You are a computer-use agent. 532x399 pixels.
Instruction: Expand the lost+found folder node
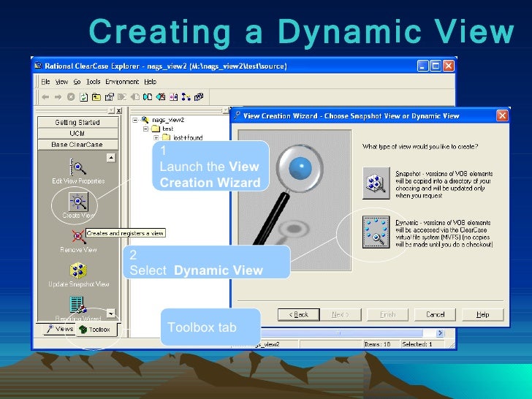pyautogui.click(x=156, y=137)
